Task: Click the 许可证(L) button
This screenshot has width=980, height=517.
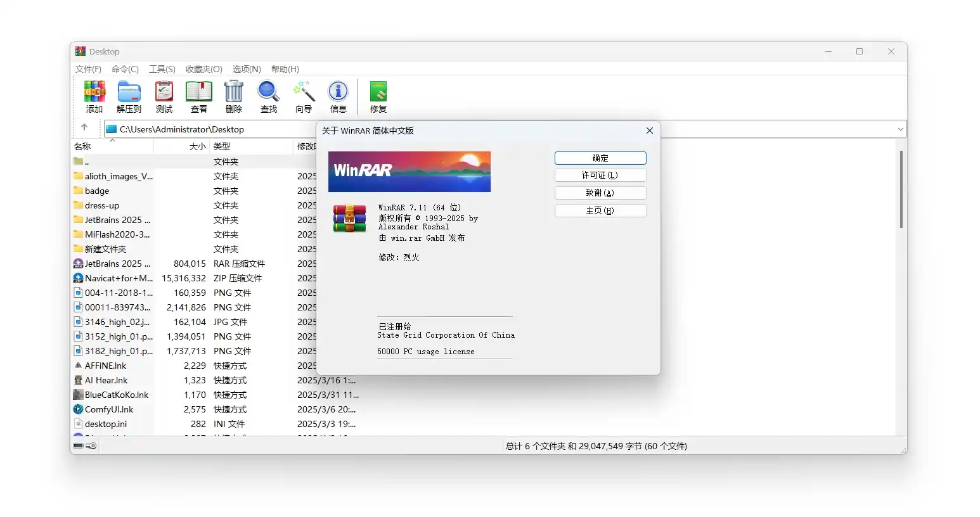Action: (x=600, y=176)
